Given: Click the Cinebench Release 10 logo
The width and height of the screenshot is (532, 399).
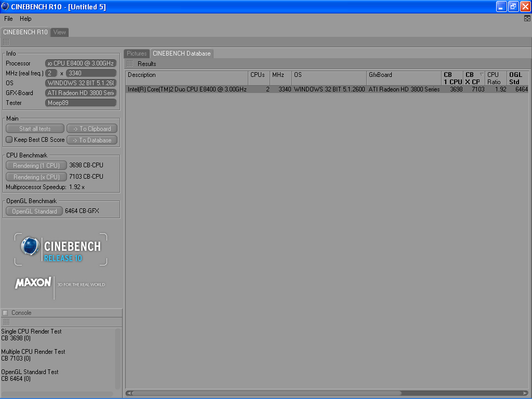Looking at the screenshot, I should coord(61,249).
